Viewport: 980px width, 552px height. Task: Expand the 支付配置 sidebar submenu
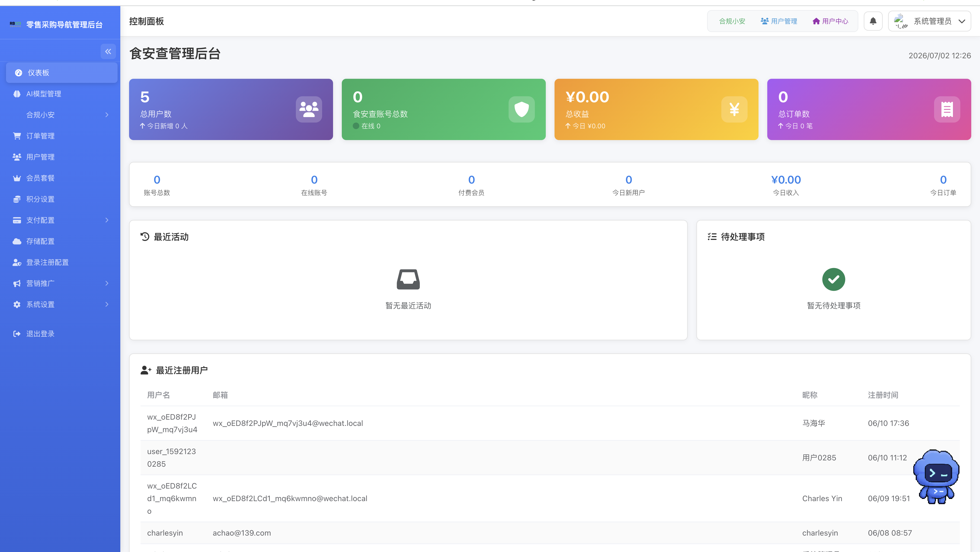click(62, 220)
